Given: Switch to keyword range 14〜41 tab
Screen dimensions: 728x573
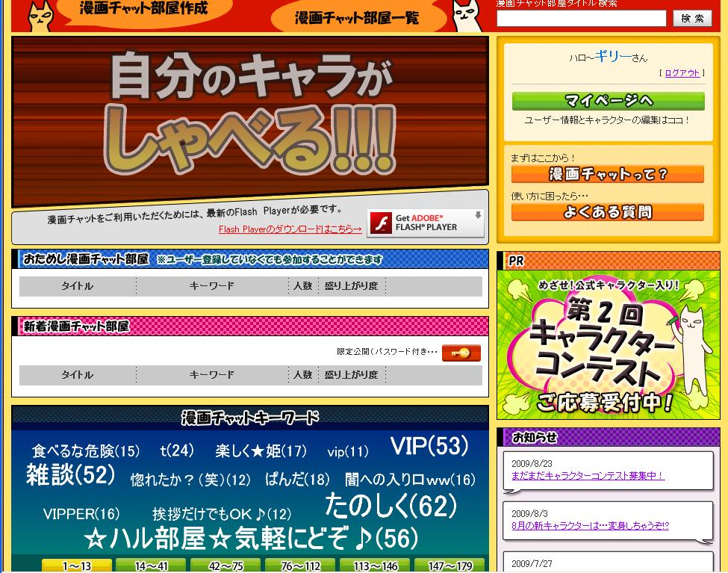Looking at the screenshot, I should point(151,566).
